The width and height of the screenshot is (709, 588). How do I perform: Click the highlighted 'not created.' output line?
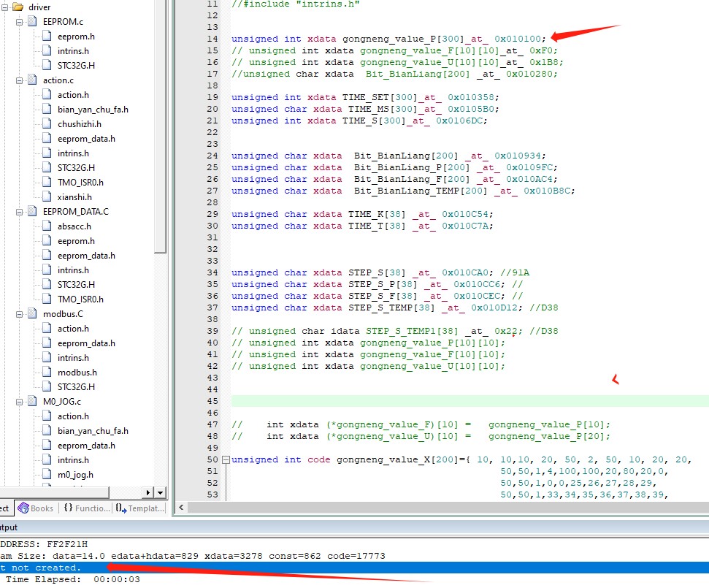pos(355,568)
